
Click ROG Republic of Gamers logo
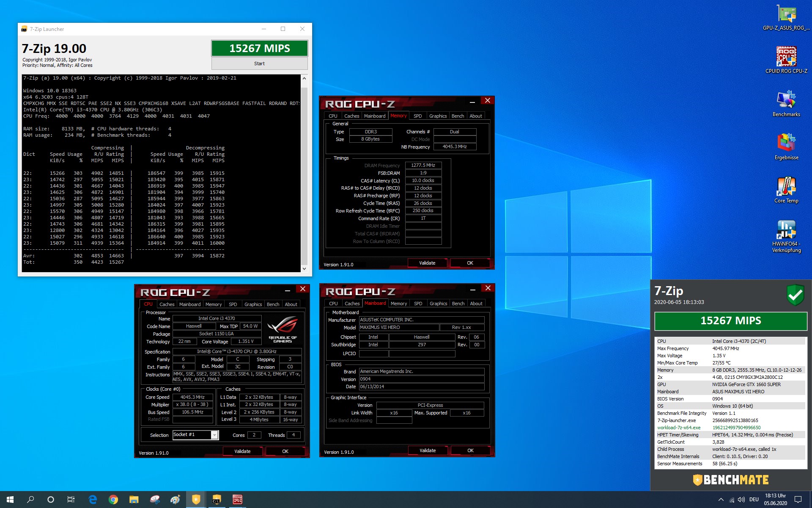283,329
